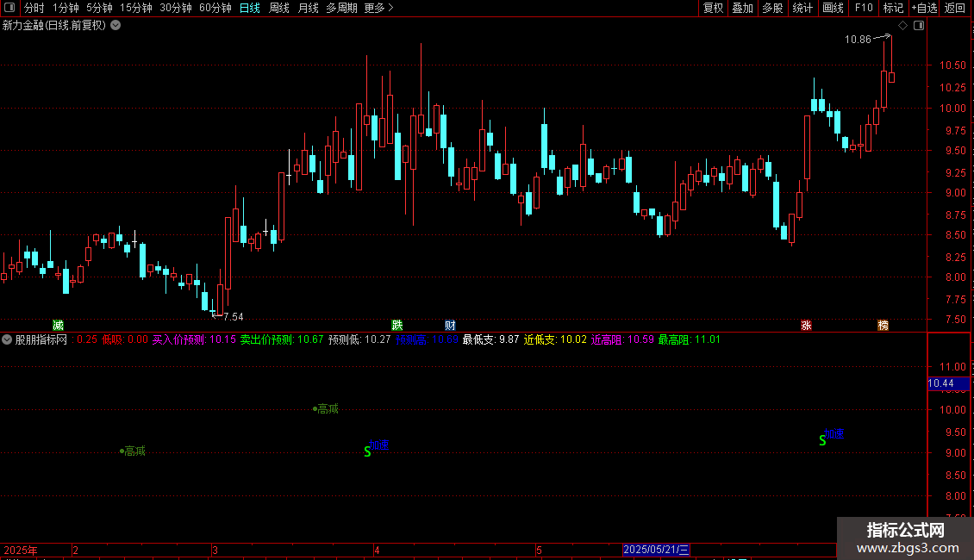Switch to 日线 daily chart
This screenshot has height=560, width=974.
[x=250, y=8]
